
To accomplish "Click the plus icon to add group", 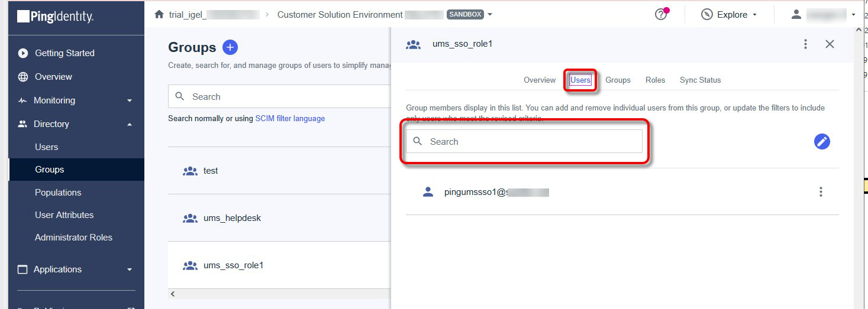I will (230, 47).
